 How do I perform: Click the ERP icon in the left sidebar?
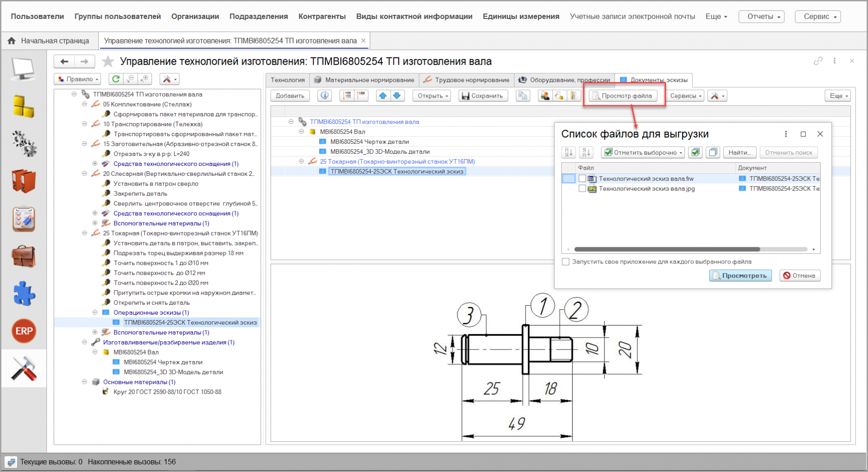click(24, 331)
